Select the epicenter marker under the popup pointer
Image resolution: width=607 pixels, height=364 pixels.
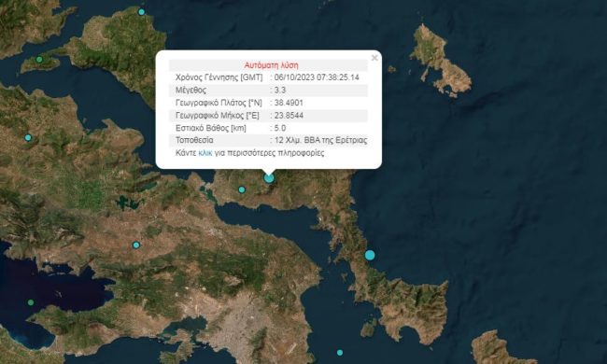(269, 178)
